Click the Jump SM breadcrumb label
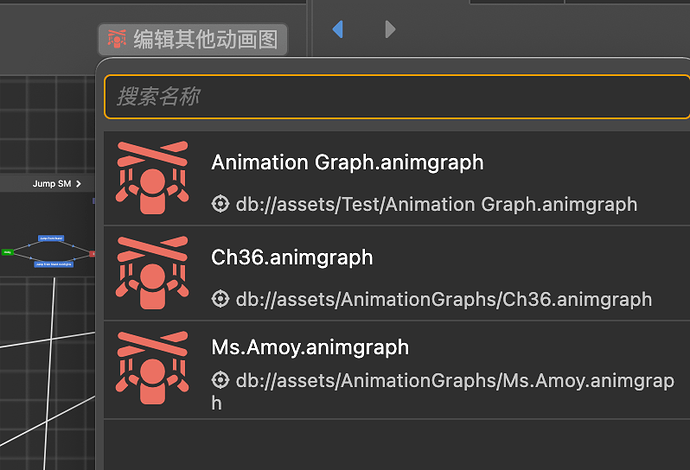Viewport: 690px width, 470px height. [x=51, y=184]
